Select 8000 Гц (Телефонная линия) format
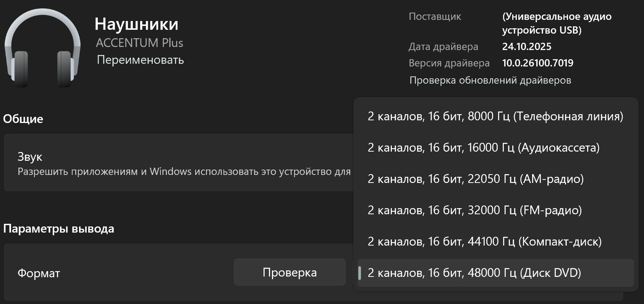The height and width of the screenshot is (304, 644). [495, 116]
